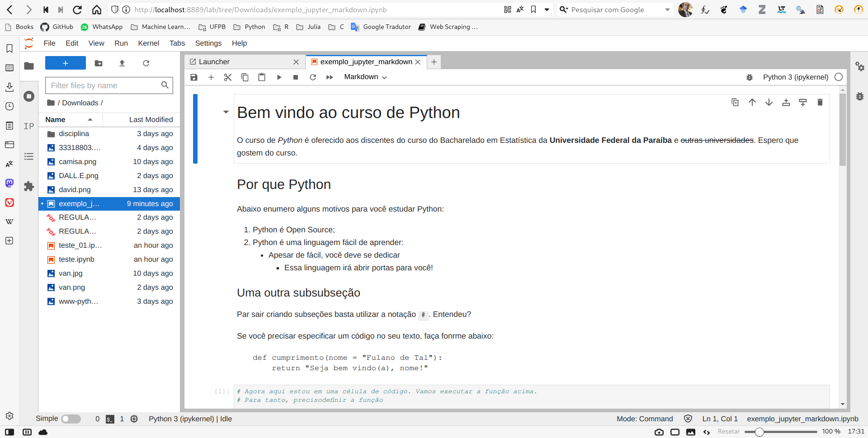
Task: Open the Extension Manager puzzle icon
Action: click(29, 186)
